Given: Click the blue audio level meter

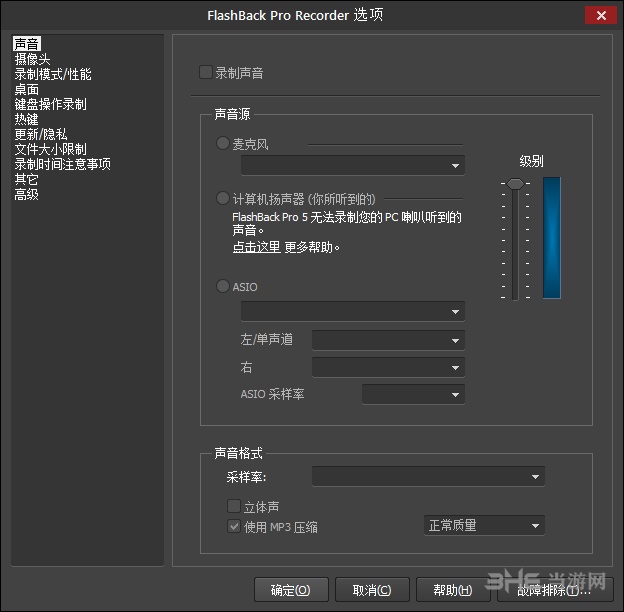Looking at the screenshot, I should point(552,238).
